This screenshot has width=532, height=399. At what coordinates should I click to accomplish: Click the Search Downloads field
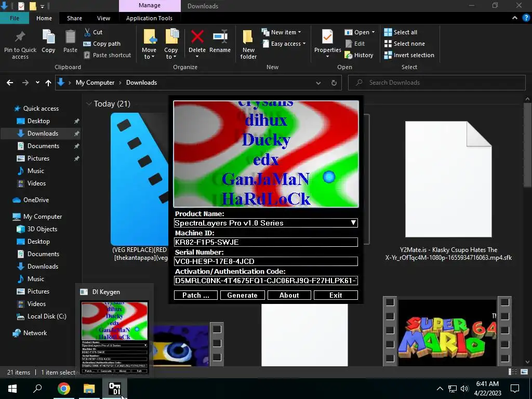tap(437, 83)
